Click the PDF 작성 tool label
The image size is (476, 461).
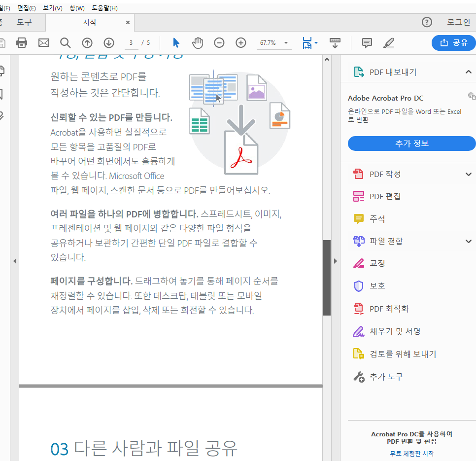point(385,174)
